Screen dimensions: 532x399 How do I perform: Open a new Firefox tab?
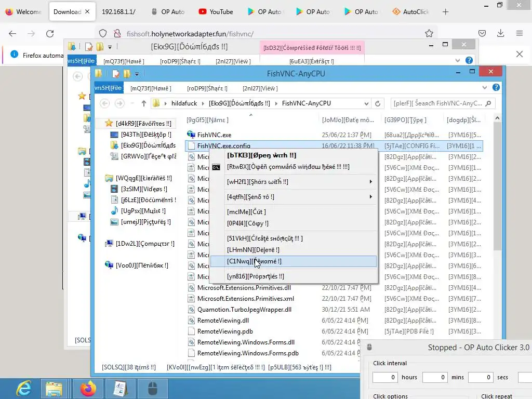445,12
